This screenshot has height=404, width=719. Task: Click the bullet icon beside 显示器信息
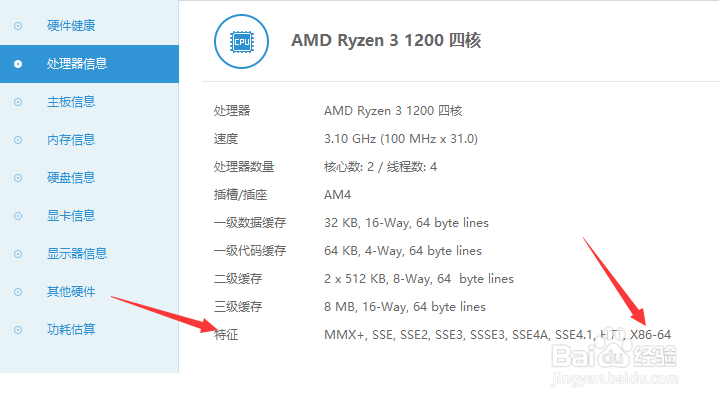coord(18,253)
